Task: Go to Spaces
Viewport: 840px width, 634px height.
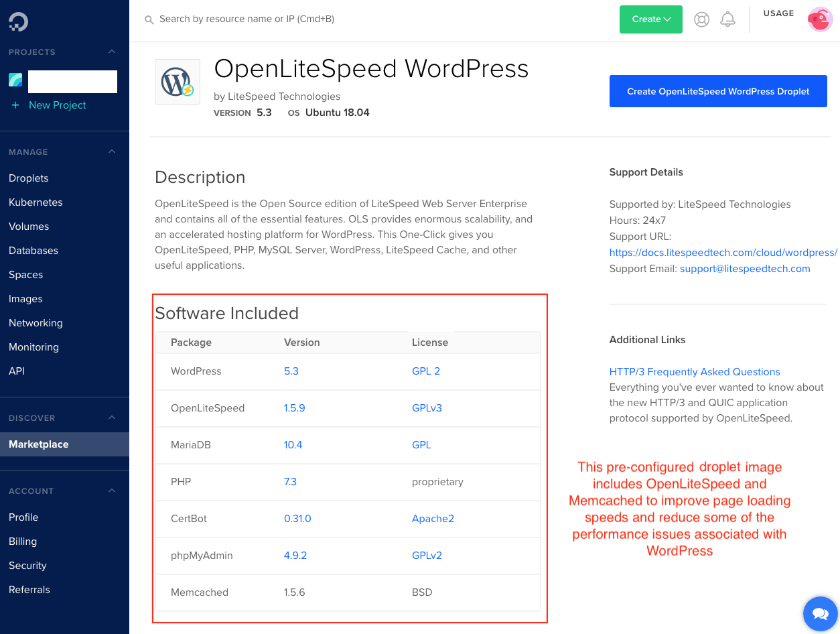Action: 26,275
